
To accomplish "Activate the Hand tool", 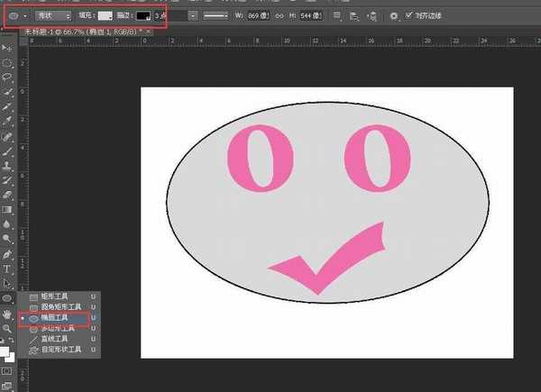I will 7,313.
